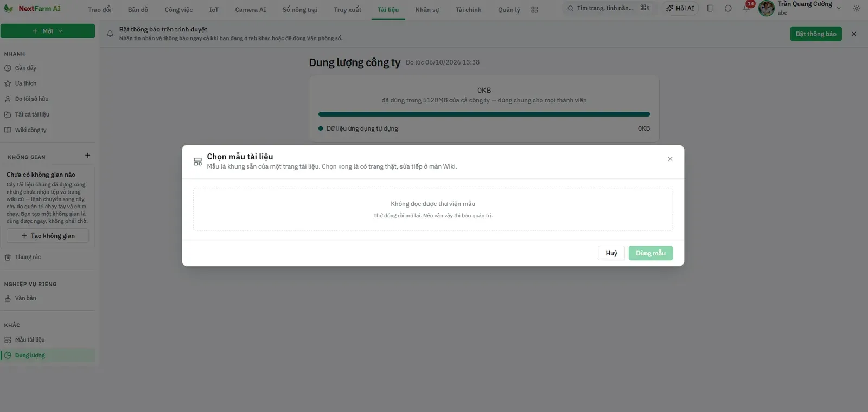Screen dimensions: 868x412
Task: Click the stamp icon beside Văn bản
Action: 8,299
